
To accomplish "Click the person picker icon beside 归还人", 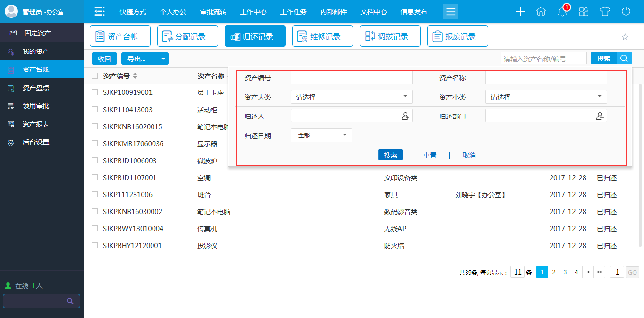I will tap(406, 116).
